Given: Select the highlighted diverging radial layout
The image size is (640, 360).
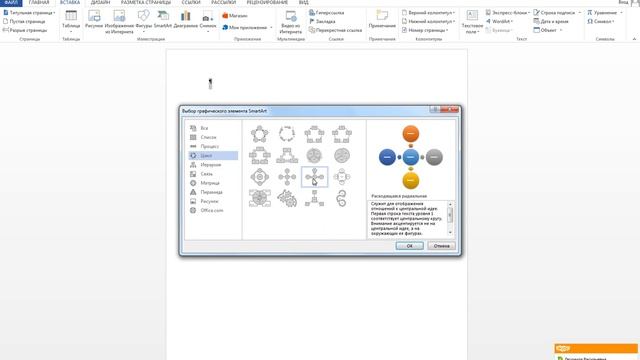Looking at the screenshot, I should 314,177.
